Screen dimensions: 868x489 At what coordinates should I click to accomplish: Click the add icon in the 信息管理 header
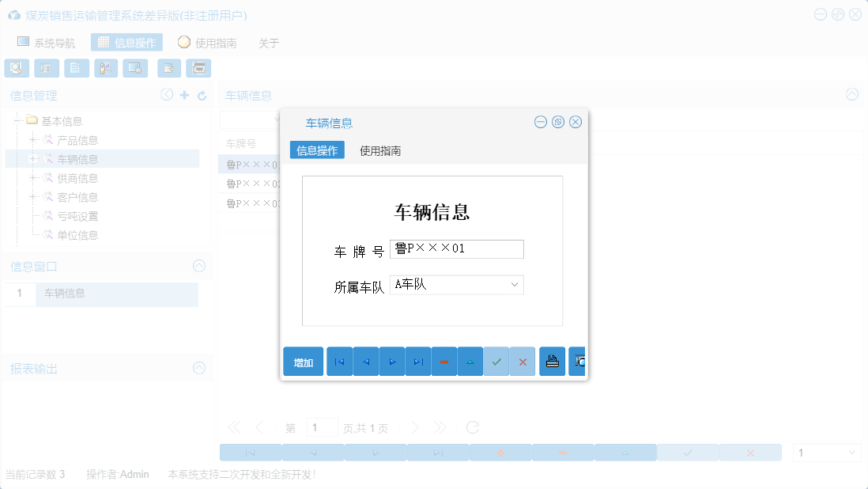(x=184, y=95)
